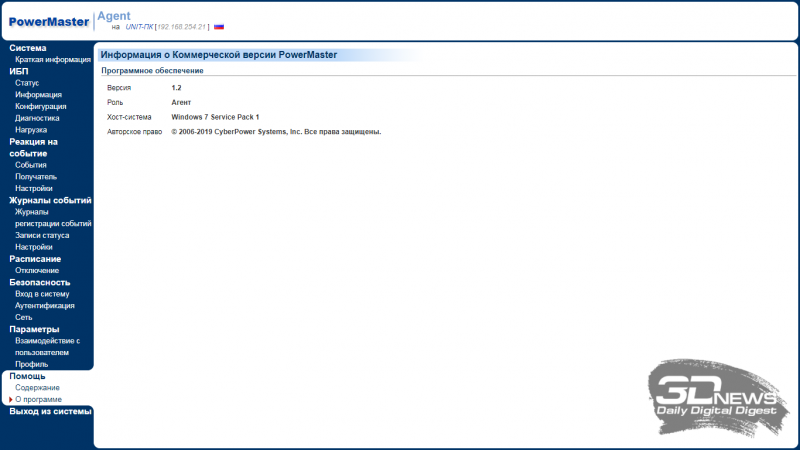Viewport: 800px width, 450px height.
Task: Click the Russian flag language icon
Action: [219, 27]
